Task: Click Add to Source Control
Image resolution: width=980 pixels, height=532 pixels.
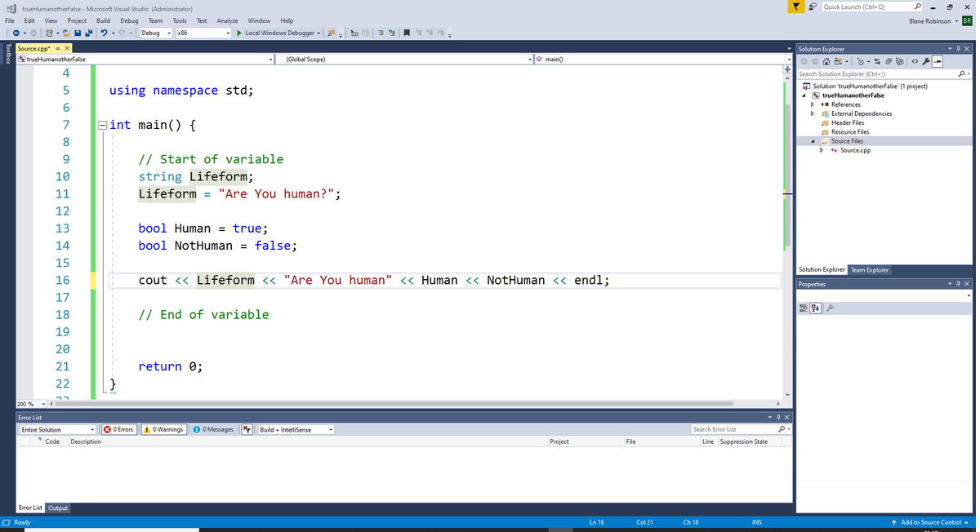Action: pyautogui.click(x=930, y=522)
